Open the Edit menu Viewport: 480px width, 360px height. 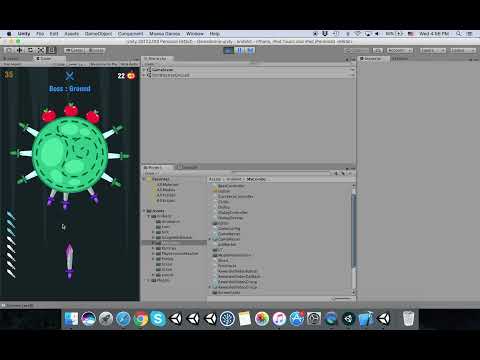click(54, 34)
